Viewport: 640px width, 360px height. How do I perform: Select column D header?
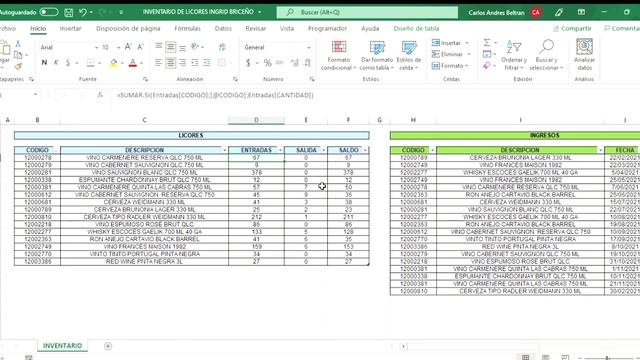click(256, 120)
